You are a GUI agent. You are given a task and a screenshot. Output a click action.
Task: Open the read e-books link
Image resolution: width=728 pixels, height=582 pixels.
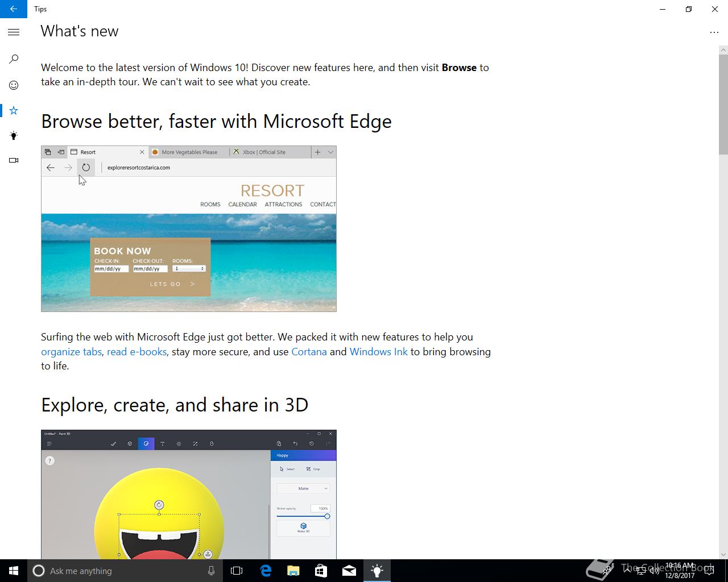click(x=136, y=352)
